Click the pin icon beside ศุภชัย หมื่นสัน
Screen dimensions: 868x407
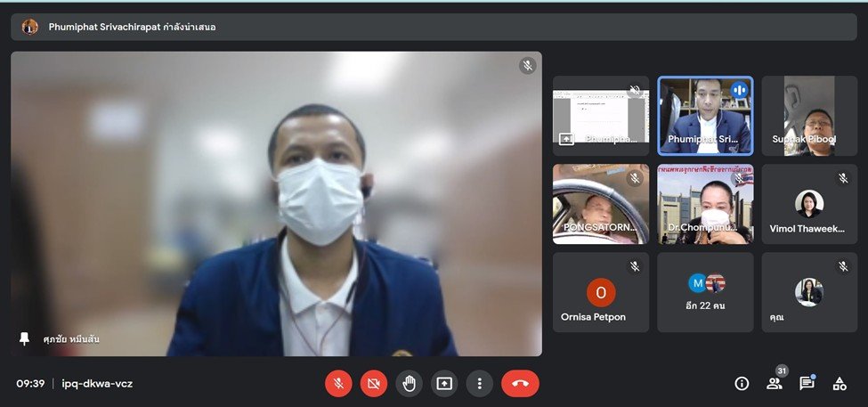pos(25,339)
